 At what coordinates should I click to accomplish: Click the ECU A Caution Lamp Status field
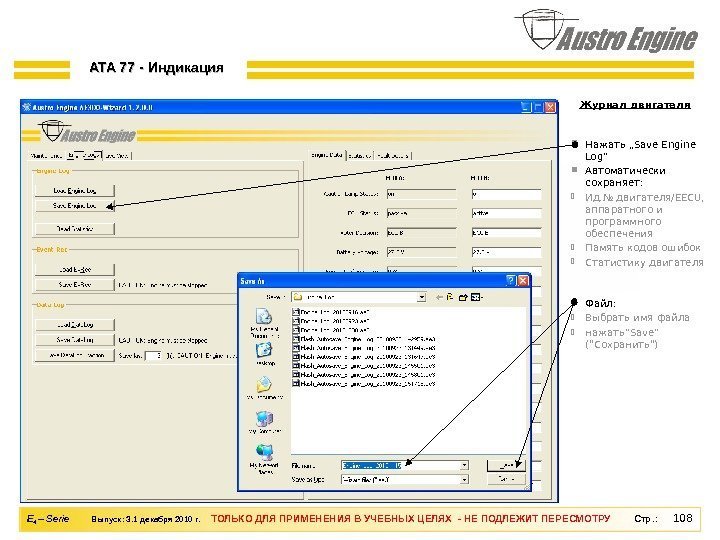point(421,194)
